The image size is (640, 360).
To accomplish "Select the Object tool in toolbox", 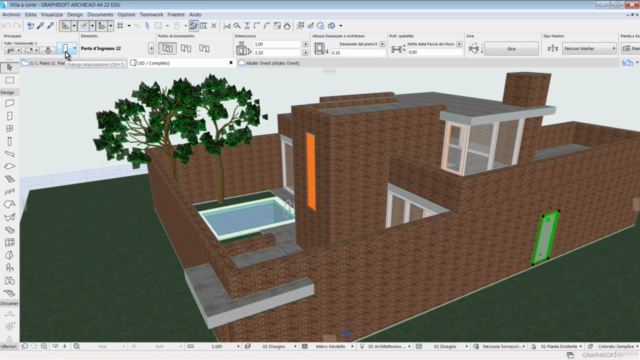I will click(x=9, y=268).
